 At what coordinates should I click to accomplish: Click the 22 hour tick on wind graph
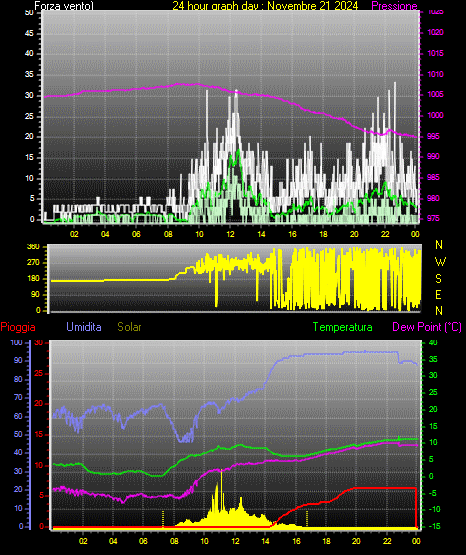point(385,234)
